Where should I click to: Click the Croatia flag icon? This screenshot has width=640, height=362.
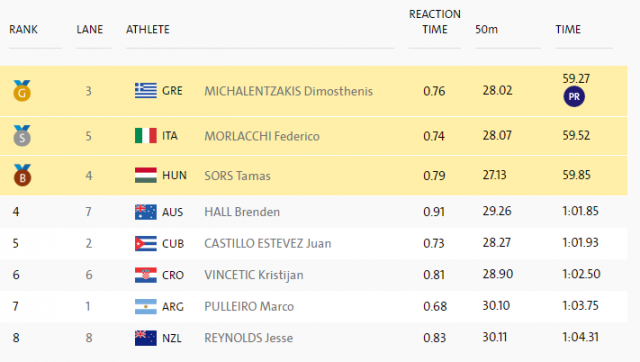click(x=146, y=275)
